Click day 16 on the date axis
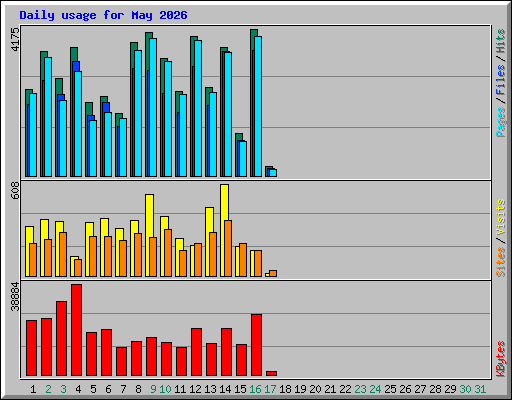512x400 pixels. pos(255,389)
